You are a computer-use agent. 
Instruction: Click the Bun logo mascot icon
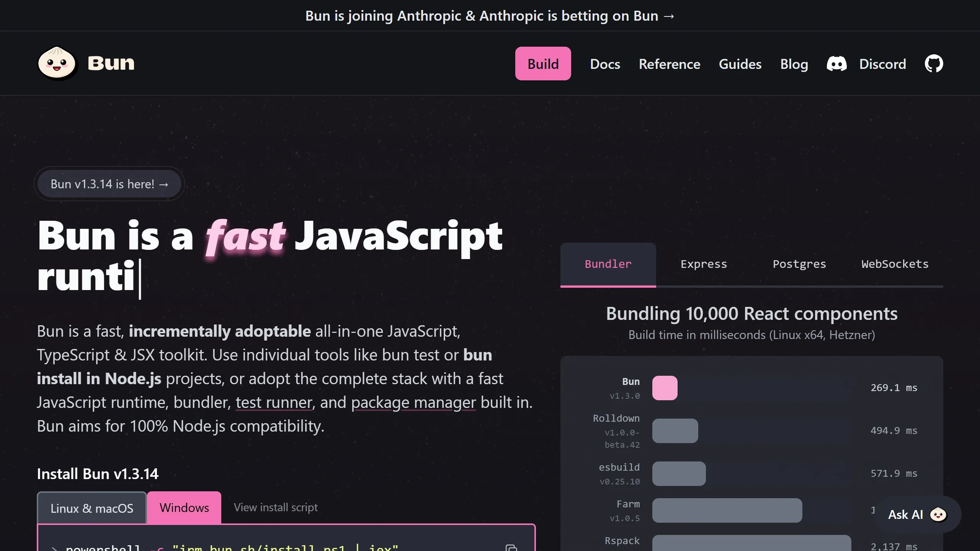[x=58, y=63]
